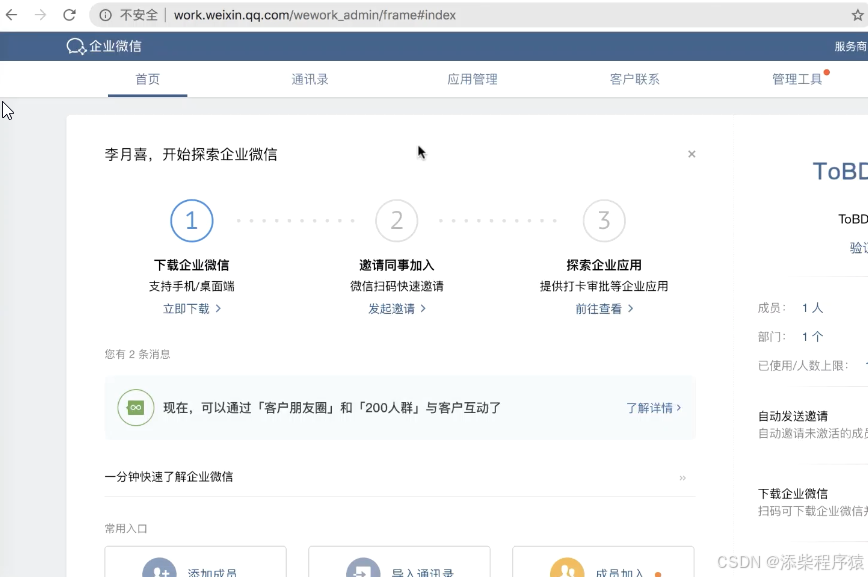Reload the page with the refresh icon
Screen dimensions: 868x577
[69, 15]
